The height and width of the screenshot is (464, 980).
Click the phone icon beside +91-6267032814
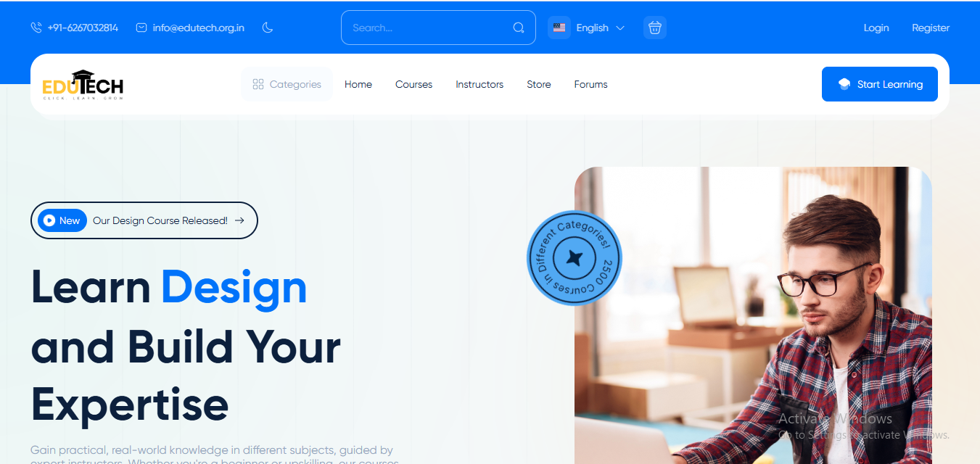pyautogui.click(x=36, y=28)
